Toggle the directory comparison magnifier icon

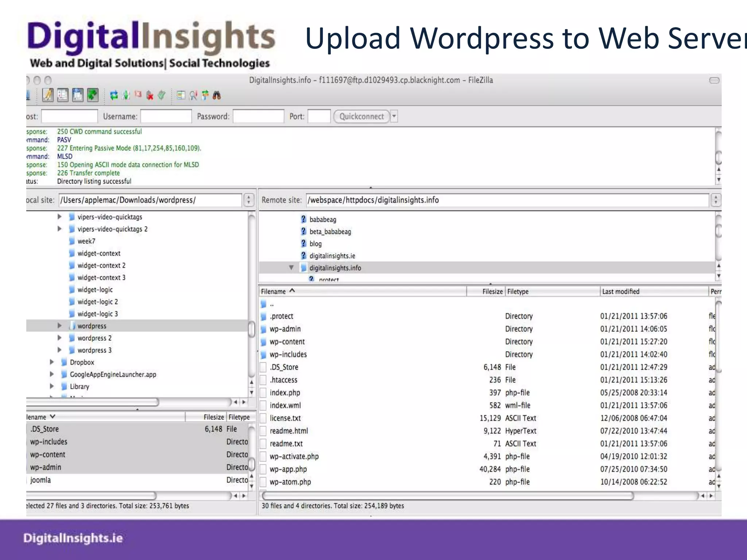click(x=193, y=96)
